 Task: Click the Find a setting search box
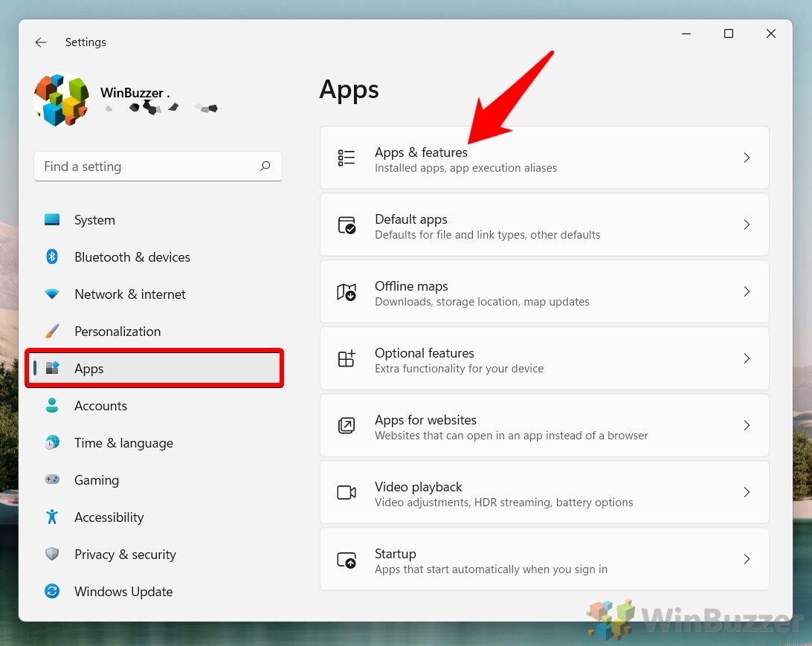tap(149, 167)
